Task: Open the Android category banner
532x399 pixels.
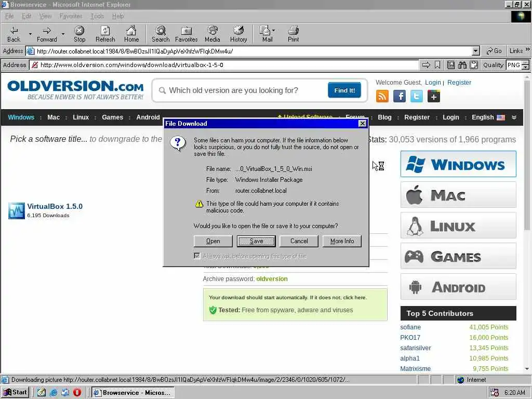Action: pos(458,287)
